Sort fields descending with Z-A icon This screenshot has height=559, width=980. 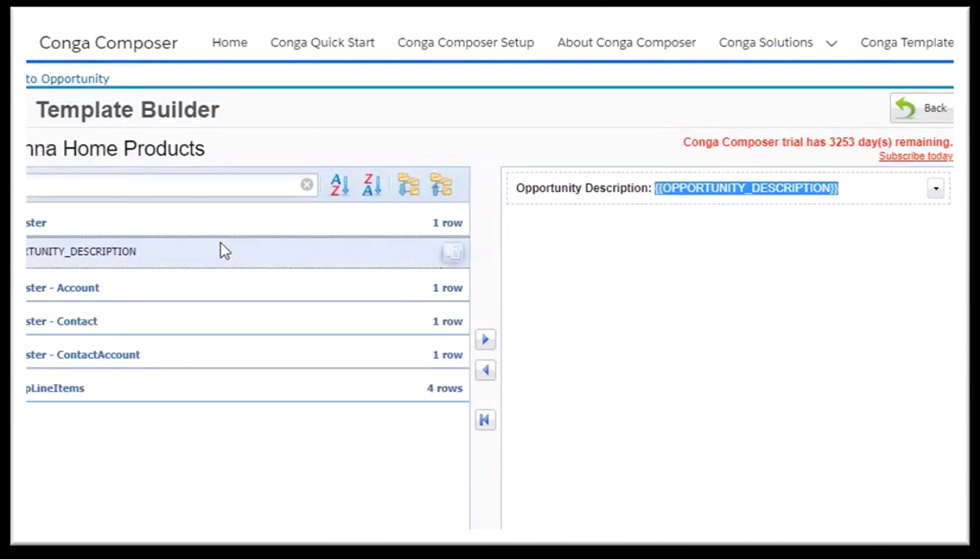coord(372,185)
